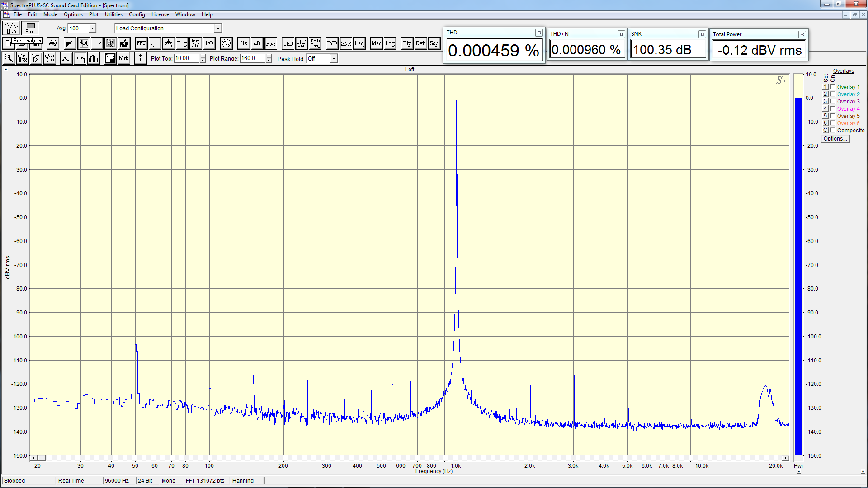This screenshot has width=868, height=488.
Task: Click the Plot Top value field
Action: (186, 58)
